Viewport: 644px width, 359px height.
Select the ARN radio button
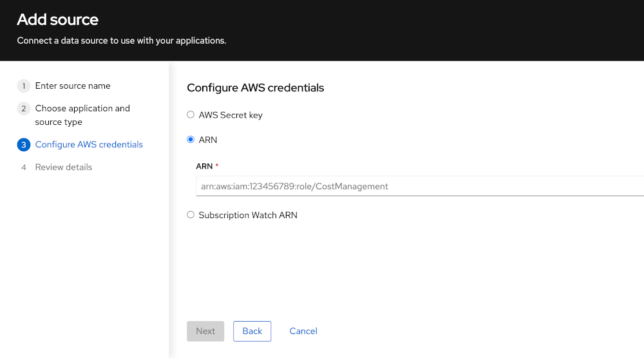[191, 140]
